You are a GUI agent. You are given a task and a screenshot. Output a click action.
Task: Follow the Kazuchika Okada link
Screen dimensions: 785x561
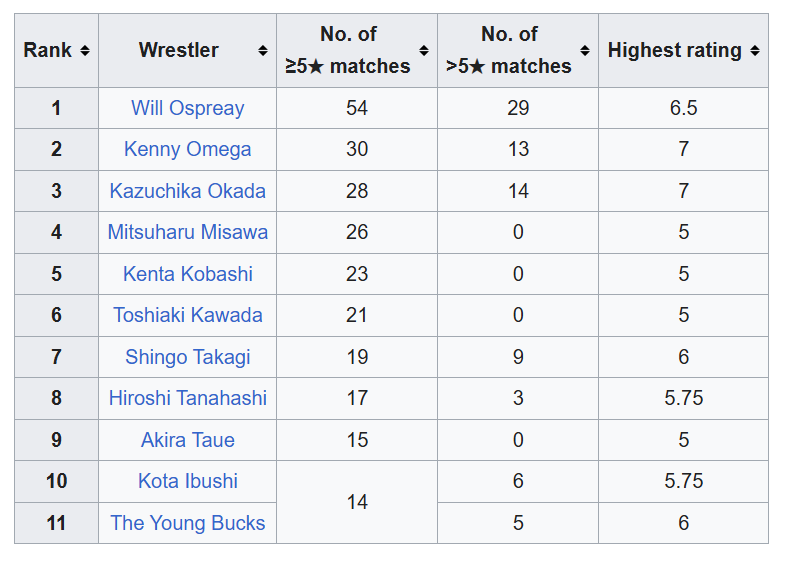188,191
